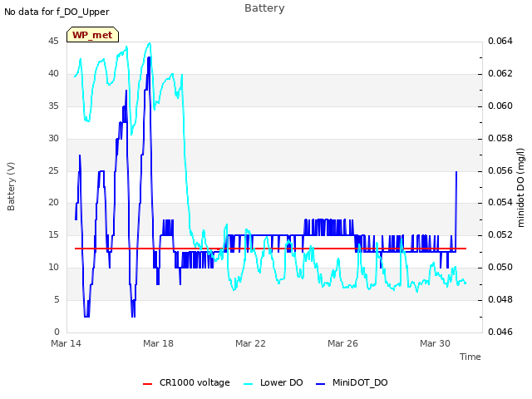Click the '0.064' right axis tick label
This screenshot has height=399, width=532.
[500, 42]
